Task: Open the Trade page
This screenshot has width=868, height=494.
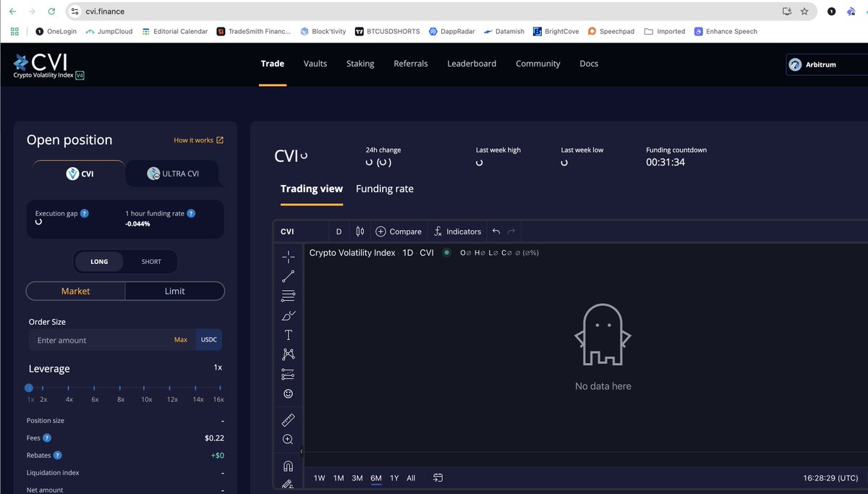Action: [x=273, y=64]
